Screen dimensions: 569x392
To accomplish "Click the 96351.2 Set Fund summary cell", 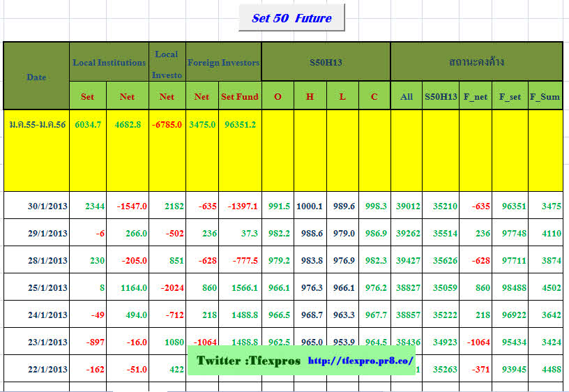I will (239, 124).
